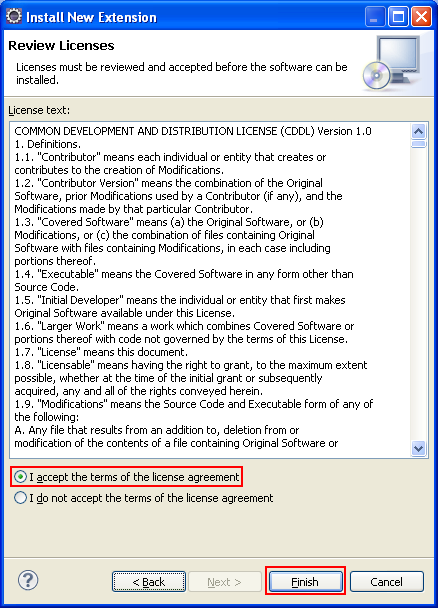Click the '1.7. "License" means this document.' line

[x=101, y=352]
